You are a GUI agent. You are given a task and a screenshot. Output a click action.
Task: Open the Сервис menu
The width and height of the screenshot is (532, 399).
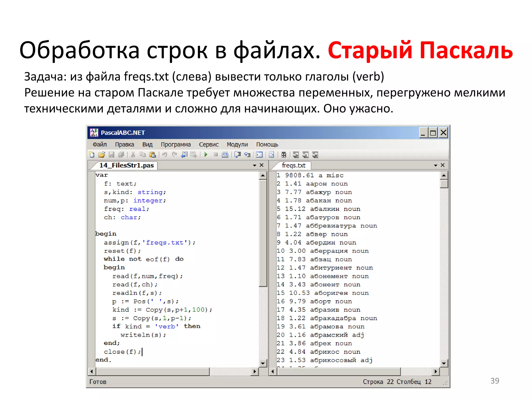pyautogui.click(x=209, y=144)
